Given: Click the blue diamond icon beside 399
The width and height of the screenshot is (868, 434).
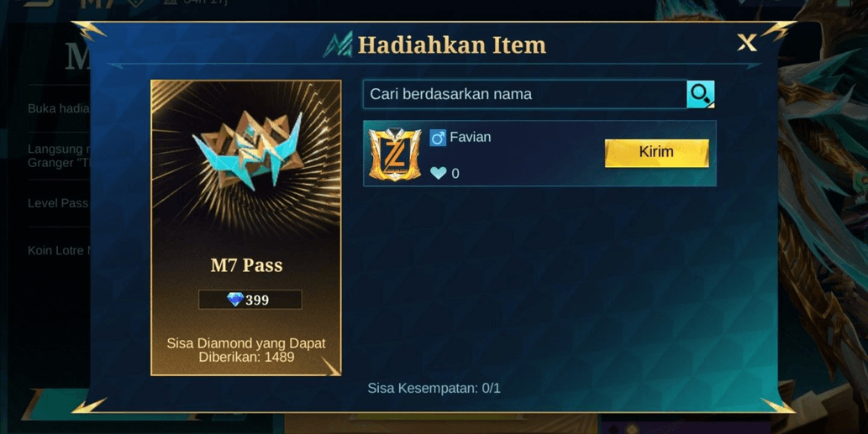Looking at the screenshot, I should 235,299.
